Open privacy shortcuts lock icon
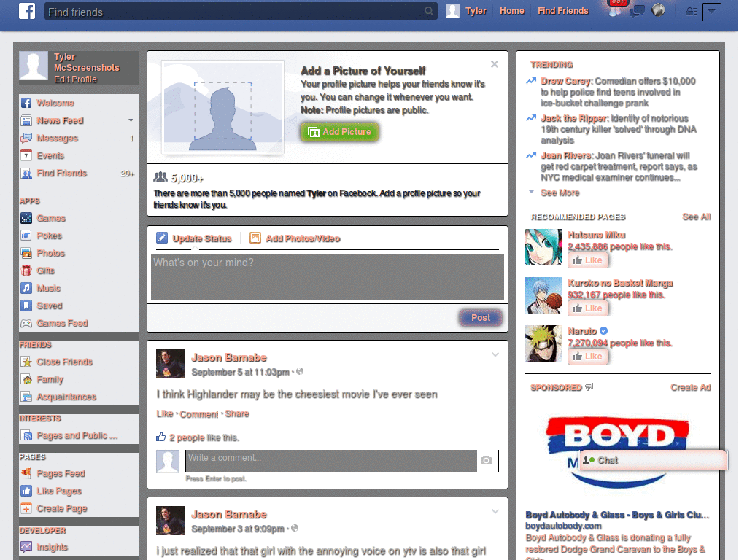 (692, 12)
